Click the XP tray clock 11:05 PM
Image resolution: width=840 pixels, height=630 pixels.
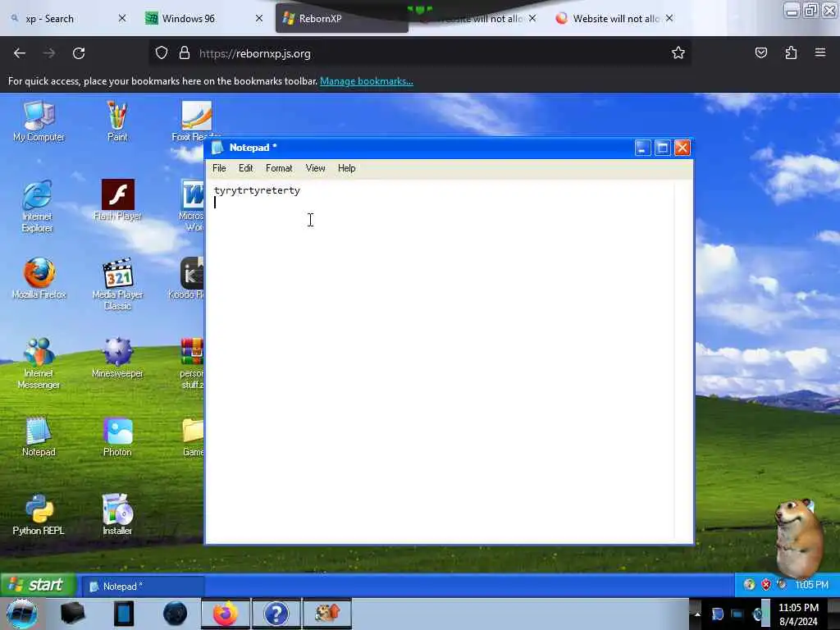tap(811, 585)
